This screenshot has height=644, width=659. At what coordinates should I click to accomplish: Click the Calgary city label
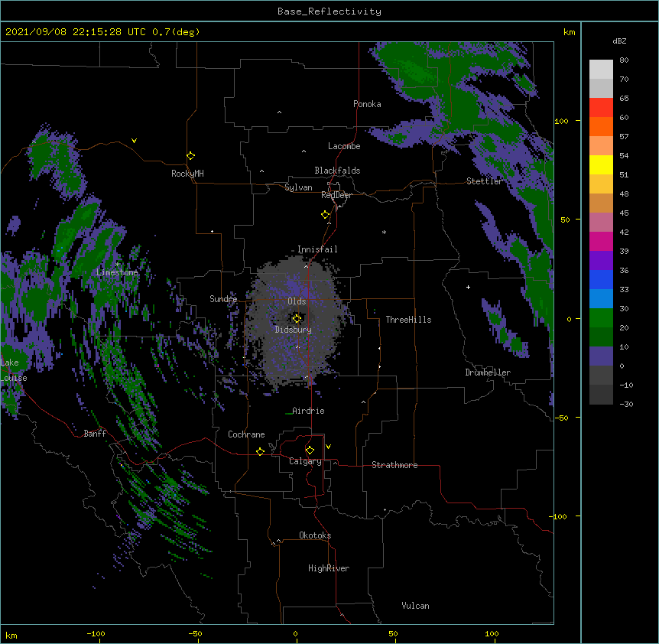pyautogui.click(x=305, y=461)
